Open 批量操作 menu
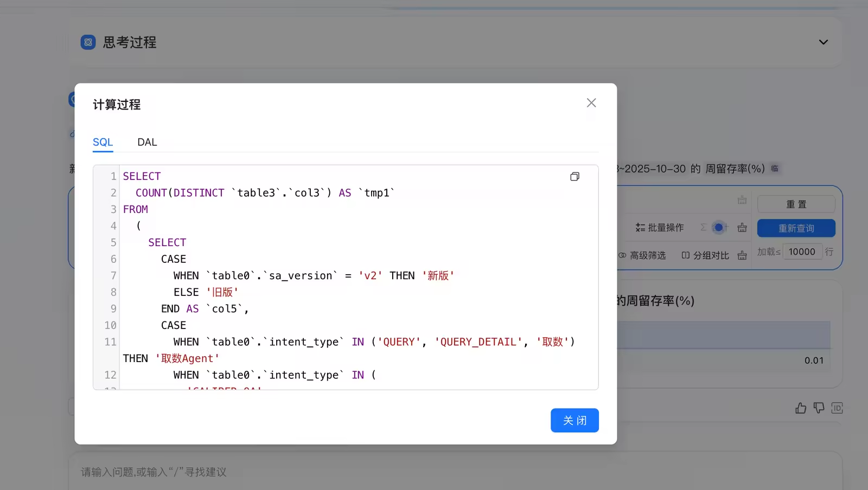868x490 pixels. point(660,228)
